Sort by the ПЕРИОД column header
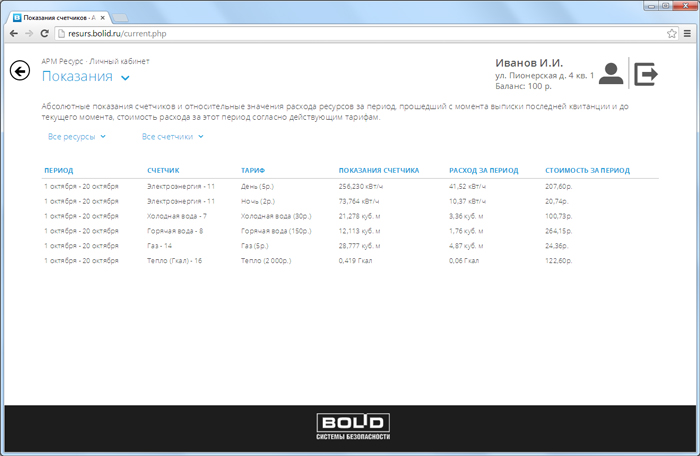Screen dimensions: 700x456 pos(58,171)
